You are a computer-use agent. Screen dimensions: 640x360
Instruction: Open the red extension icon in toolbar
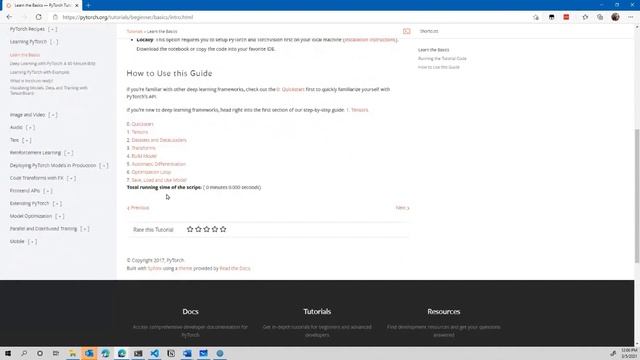[566, 17]
